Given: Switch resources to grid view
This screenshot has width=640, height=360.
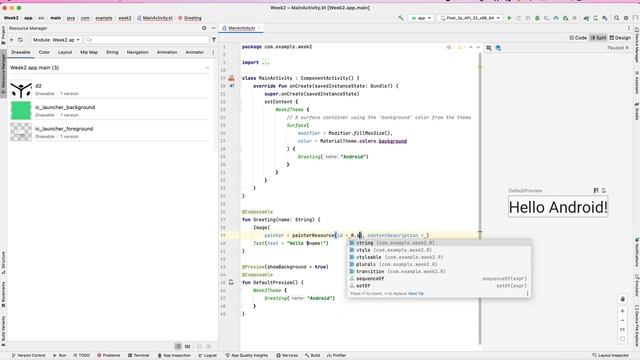Looking at the screenshot, I should [187, 346].
